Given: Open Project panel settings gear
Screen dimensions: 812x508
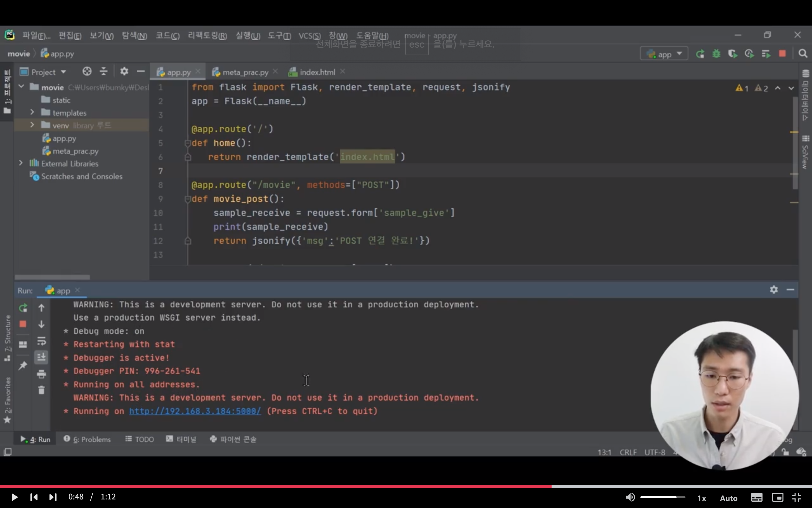Looking at the screenshot, I should [124, 71].
